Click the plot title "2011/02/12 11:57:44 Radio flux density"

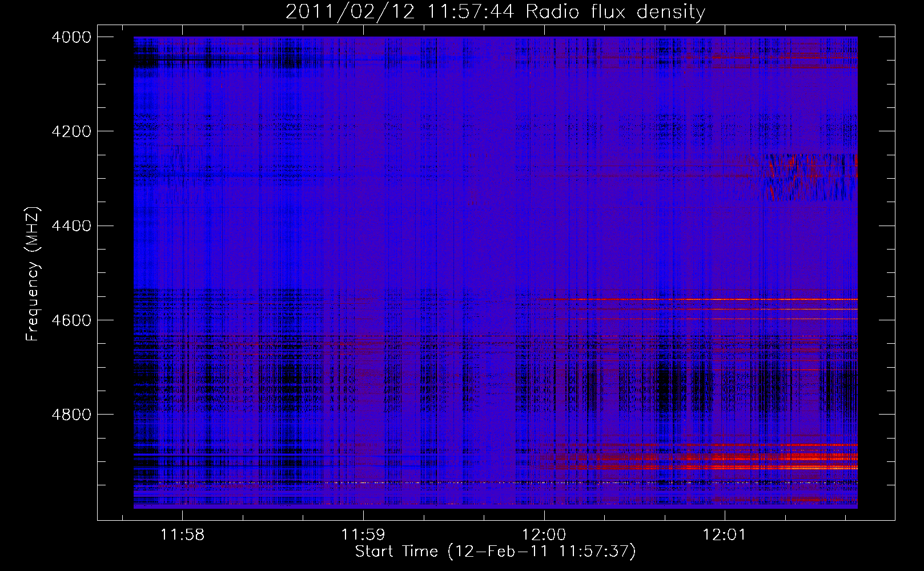click(495, 11)
